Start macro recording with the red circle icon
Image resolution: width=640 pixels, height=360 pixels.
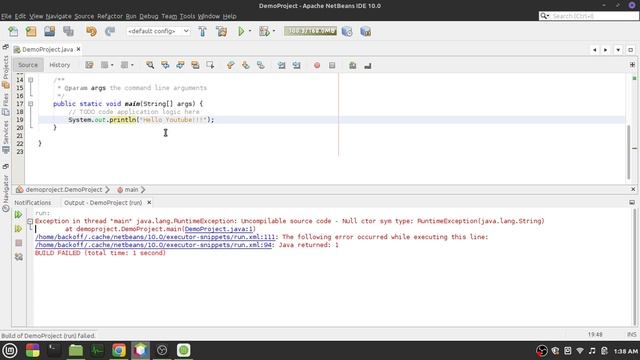pos(317,65)
